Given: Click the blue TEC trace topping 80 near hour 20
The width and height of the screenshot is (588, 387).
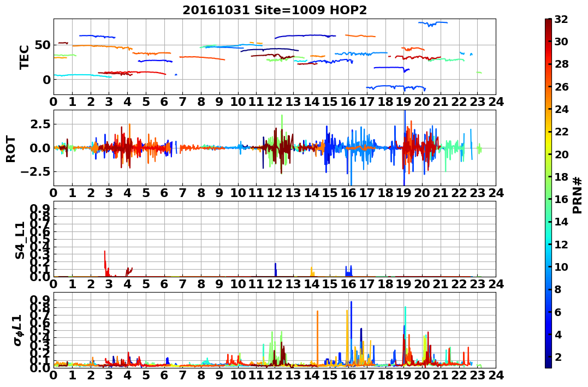Looking at the screenshot, I should pos(433,23).
